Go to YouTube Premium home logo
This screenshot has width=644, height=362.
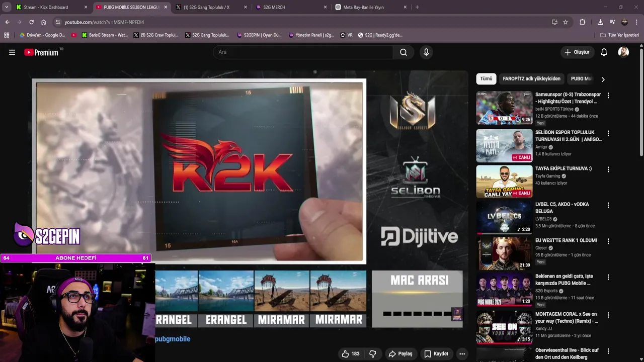pyautogui.click(x=41, y=52)
